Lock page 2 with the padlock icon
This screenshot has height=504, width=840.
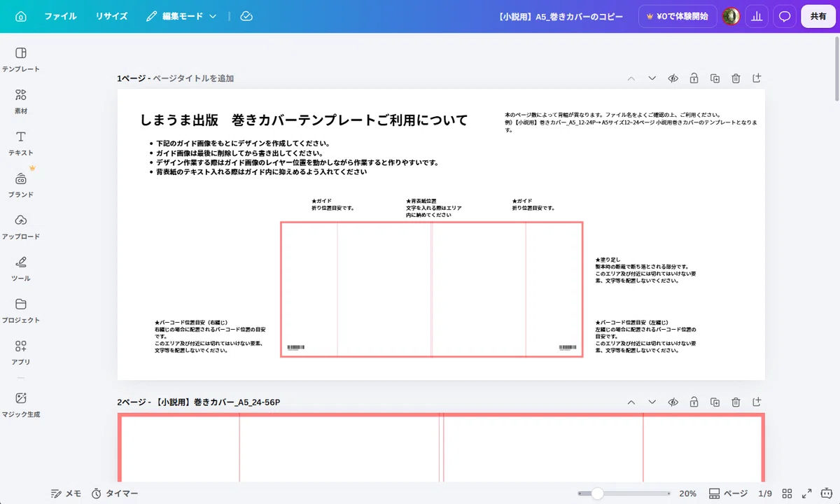694,402
